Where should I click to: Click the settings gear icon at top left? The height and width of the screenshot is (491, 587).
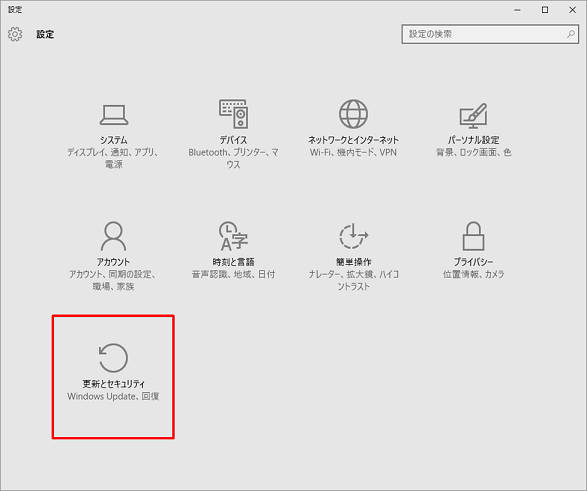(15, 34)
